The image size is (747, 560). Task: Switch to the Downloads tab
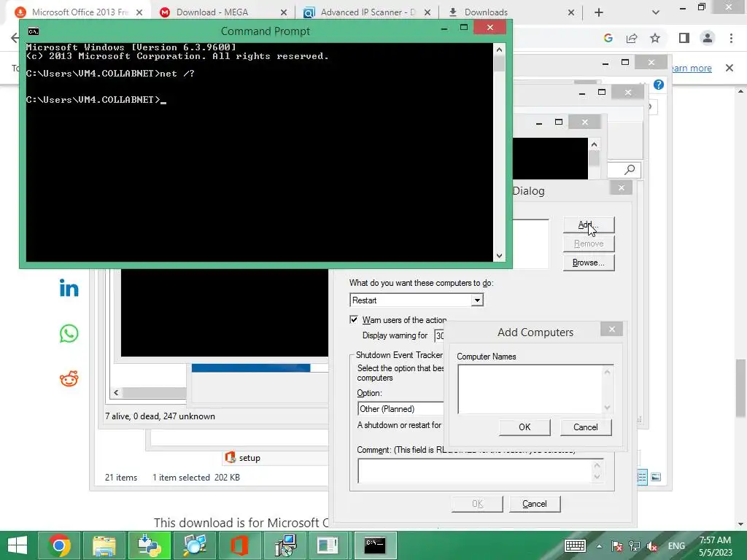coord(486,12)
